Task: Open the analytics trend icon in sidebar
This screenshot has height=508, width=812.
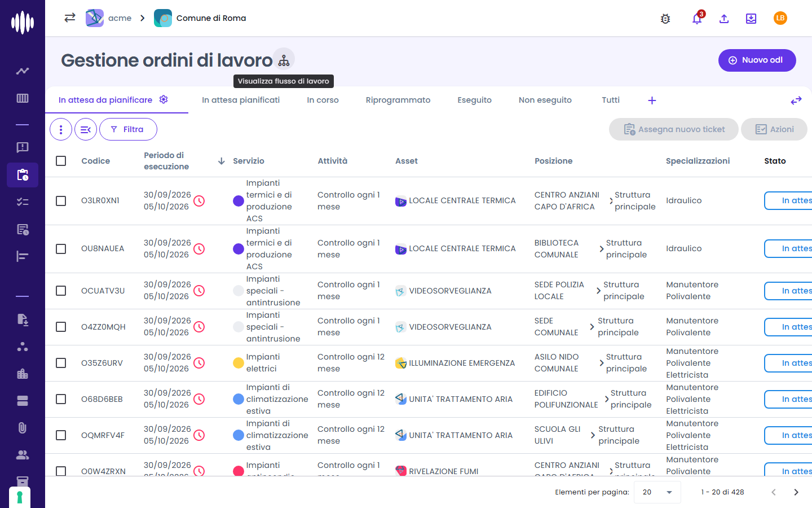Action: tap(23, 71)
